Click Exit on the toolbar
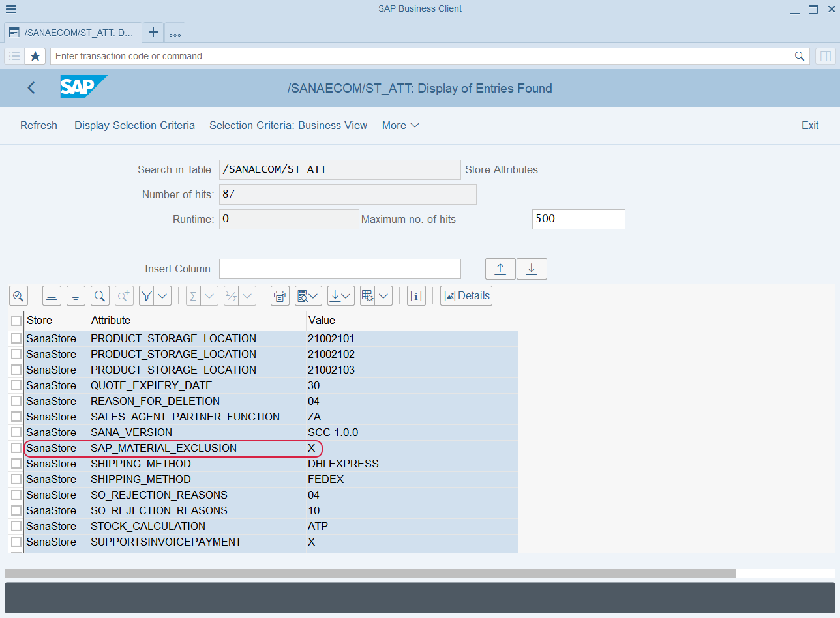This screenshot has width=840, height=618. point(810,125)
